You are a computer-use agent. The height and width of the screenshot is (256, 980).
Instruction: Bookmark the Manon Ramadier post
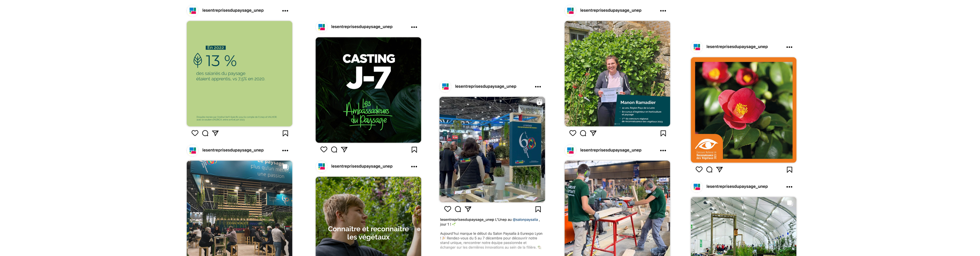coord(663,133)
